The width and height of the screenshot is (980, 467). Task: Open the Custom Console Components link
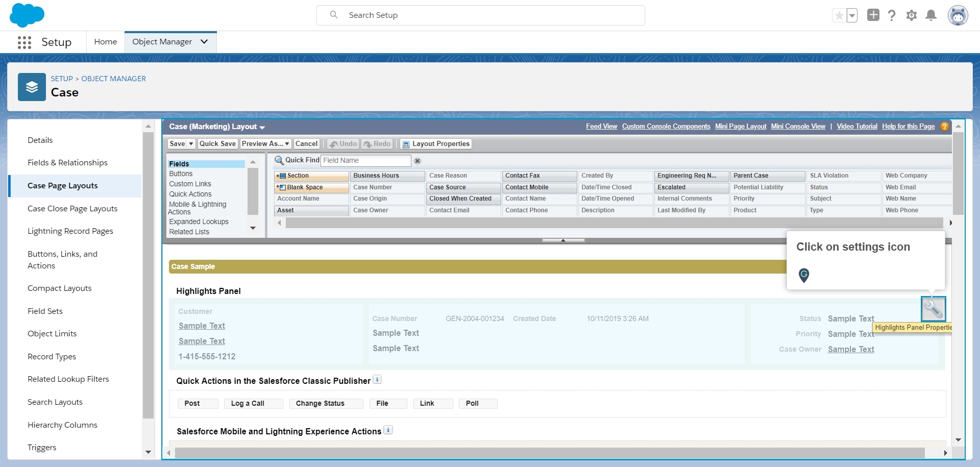[x=666, y=127]
